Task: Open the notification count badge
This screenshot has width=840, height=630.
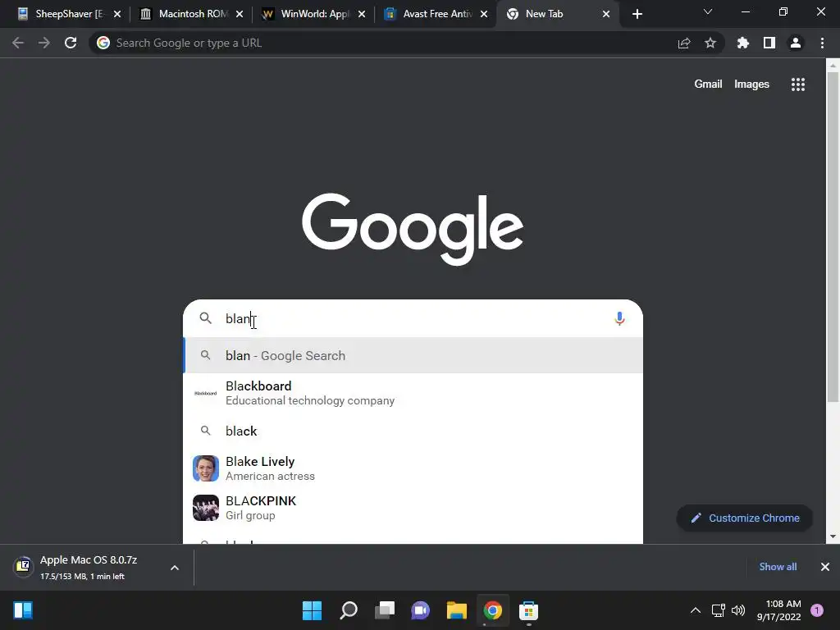Action: [x=817, y=610]
